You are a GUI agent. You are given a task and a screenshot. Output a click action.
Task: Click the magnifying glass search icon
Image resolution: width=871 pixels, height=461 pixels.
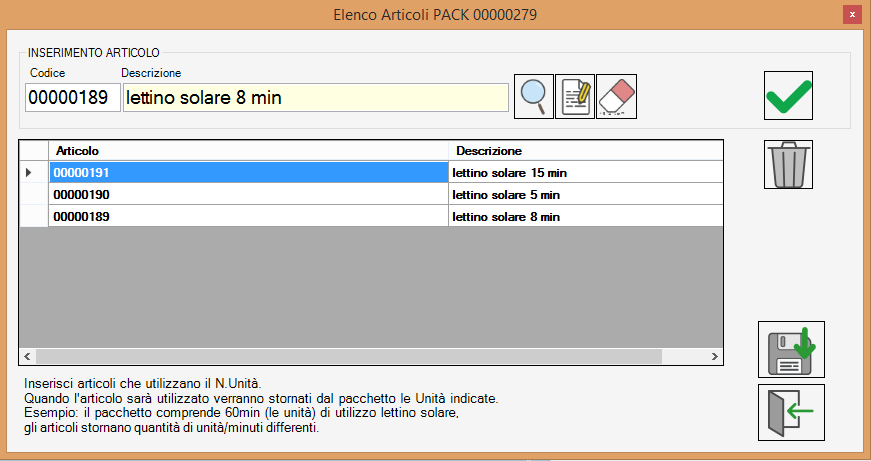tap(534, 96)
